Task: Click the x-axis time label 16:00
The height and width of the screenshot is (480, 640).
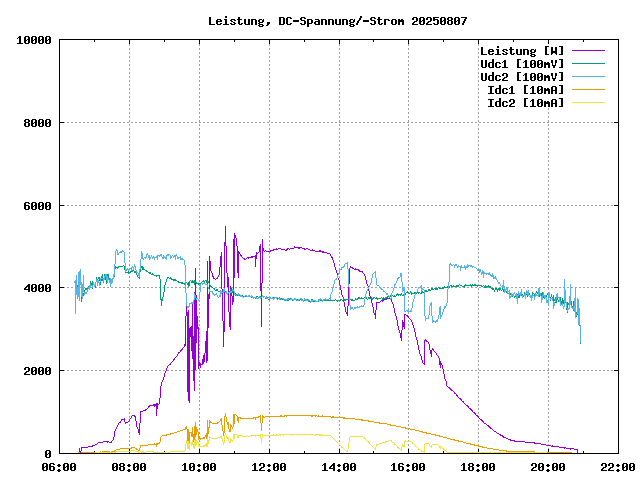Action: 408,467
